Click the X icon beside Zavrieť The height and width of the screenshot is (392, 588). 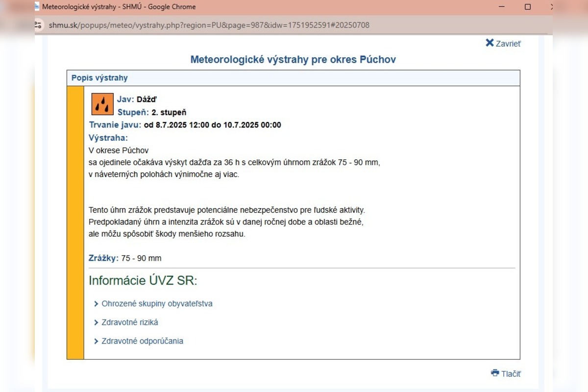[x=490, y=43]
